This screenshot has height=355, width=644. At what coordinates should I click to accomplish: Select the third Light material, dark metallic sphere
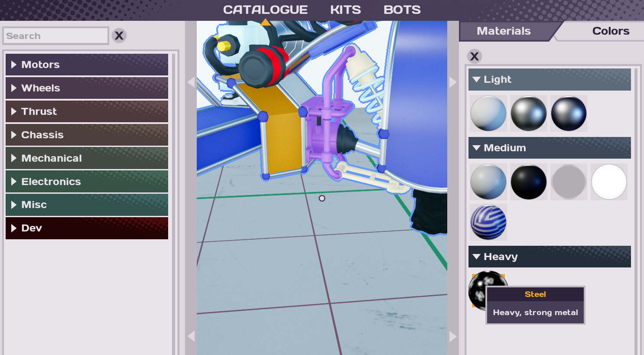pos(569,114)
